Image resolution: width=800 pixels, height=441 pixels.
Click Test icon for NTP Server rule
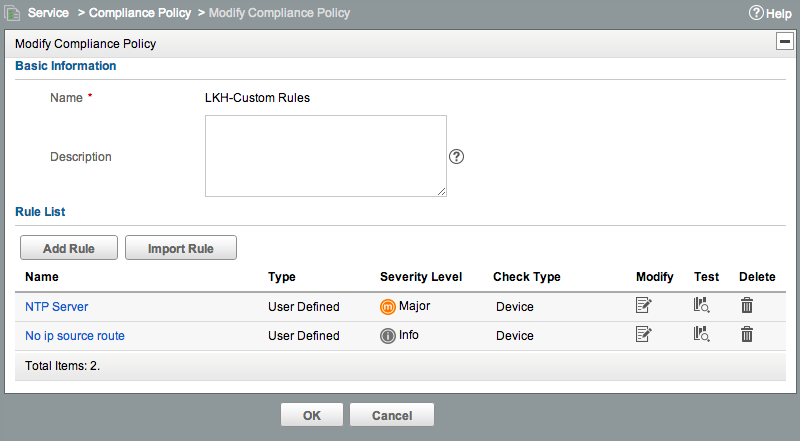pos(702,305)
